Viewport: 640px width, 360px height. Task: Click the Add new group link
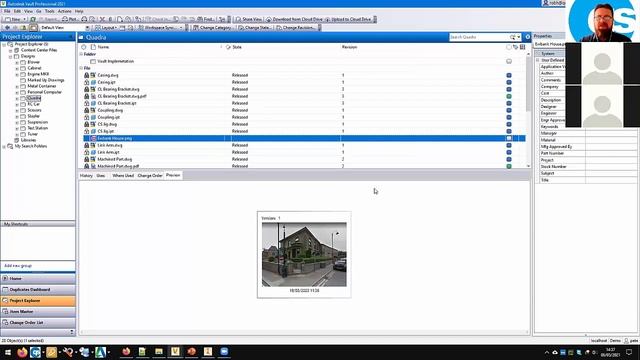pyautogui.click(x=18, y=266)
